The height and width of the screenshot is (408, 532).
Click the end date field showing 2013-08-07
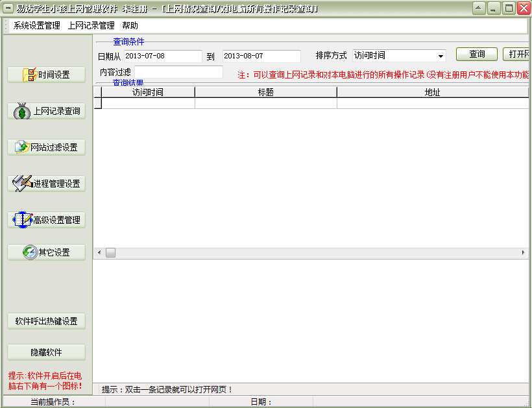point(260,56)
